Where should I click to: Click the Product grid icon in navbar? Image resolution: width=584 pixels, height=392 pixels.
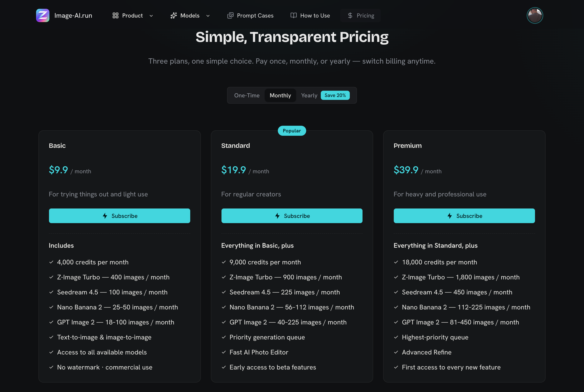click(115, 15)
